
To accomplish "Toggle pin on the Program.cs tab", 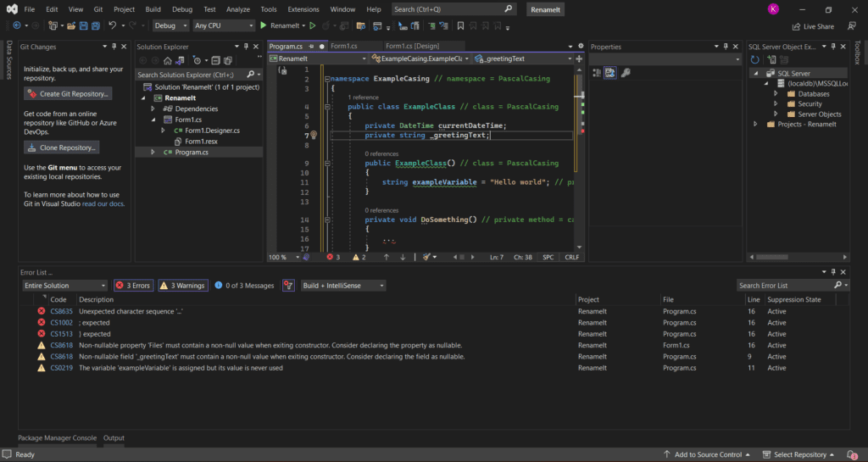I will pos(312,47).
